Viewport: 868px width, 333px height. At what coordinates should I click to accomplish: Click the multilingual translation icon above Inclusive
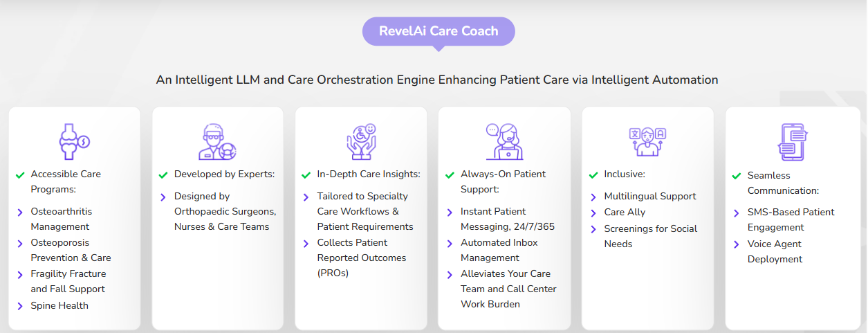(647, 142)
